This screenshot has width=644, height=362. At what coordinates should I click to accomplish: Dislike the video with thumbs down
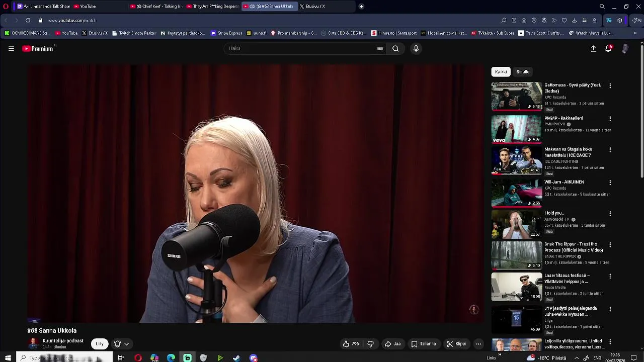pyautogui.click(x=370, y=344)
